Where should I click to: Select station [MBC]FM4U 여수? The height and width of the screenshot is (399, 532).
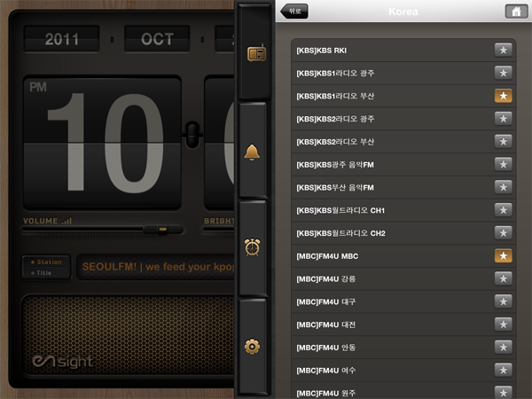[x=403, y=370]
